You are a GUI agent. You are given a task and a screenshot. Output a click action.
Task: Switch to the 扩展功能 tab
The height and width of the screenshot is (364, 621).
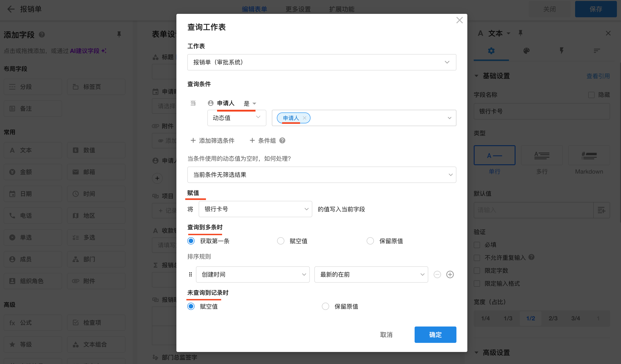(x=342, y=9)
